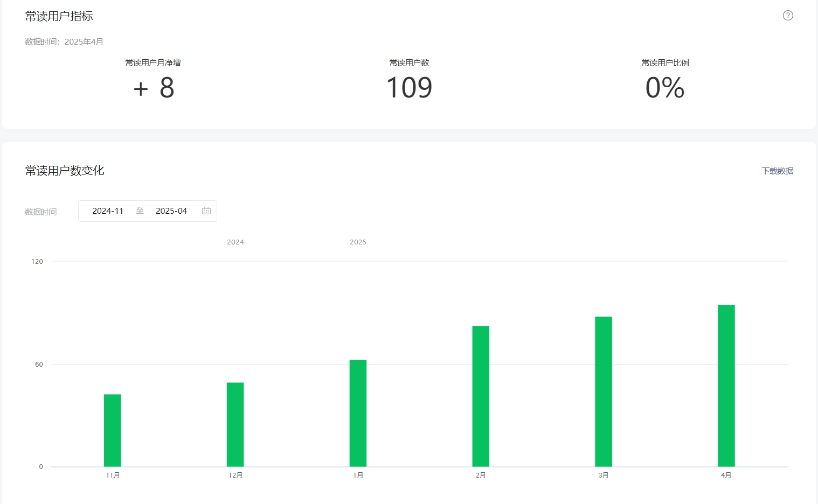
Task: Click the 120 y-axis label
Action: click(37, 262)
